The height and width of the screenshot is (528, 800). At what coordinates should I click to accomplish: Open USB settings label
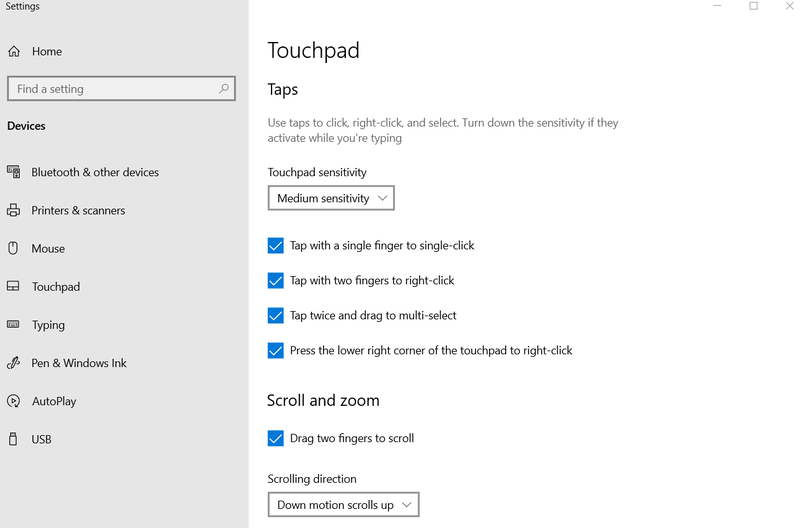pos(41,439)
